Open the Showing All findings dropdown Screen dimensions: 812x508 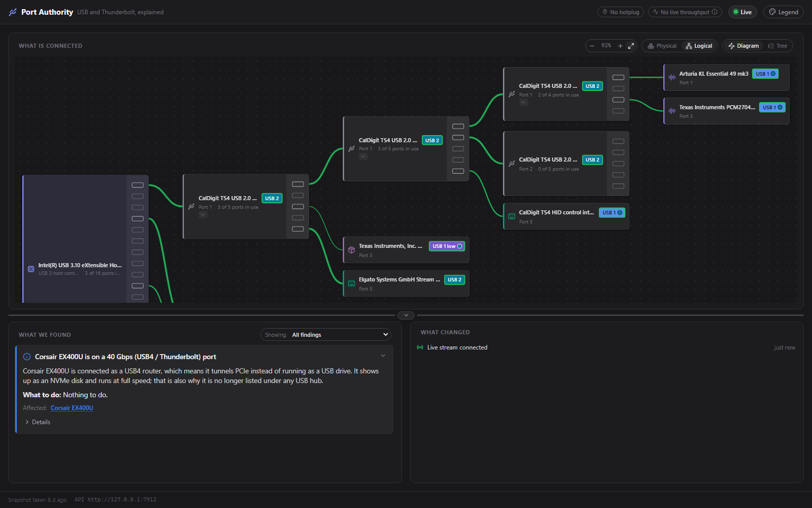click(326, 335)
